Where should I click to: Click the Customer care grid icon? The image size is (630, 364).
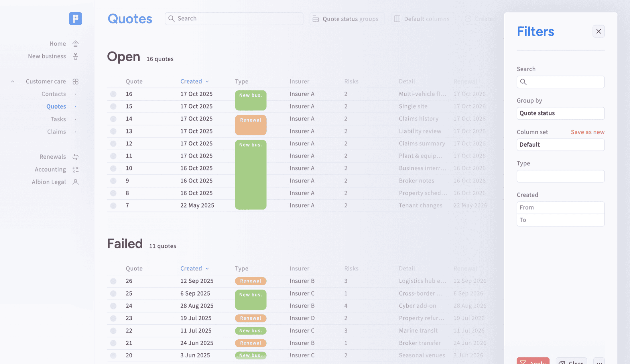(x=75, y=81)
